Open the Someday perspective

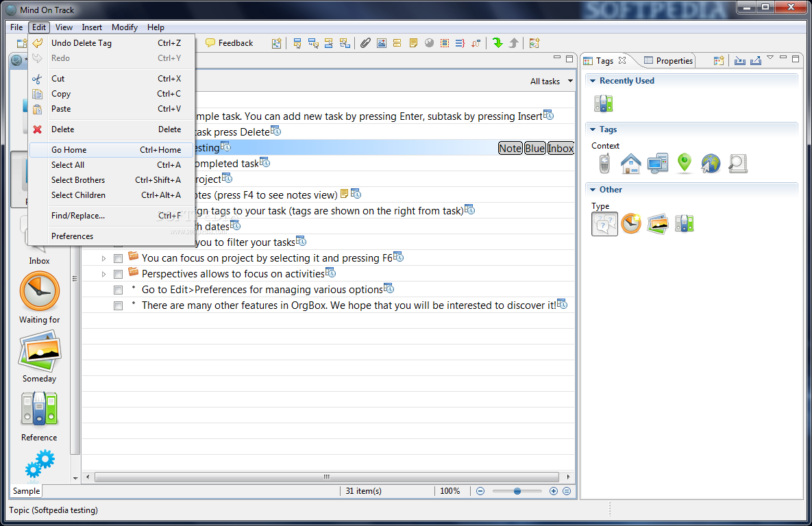click(39, 358)
